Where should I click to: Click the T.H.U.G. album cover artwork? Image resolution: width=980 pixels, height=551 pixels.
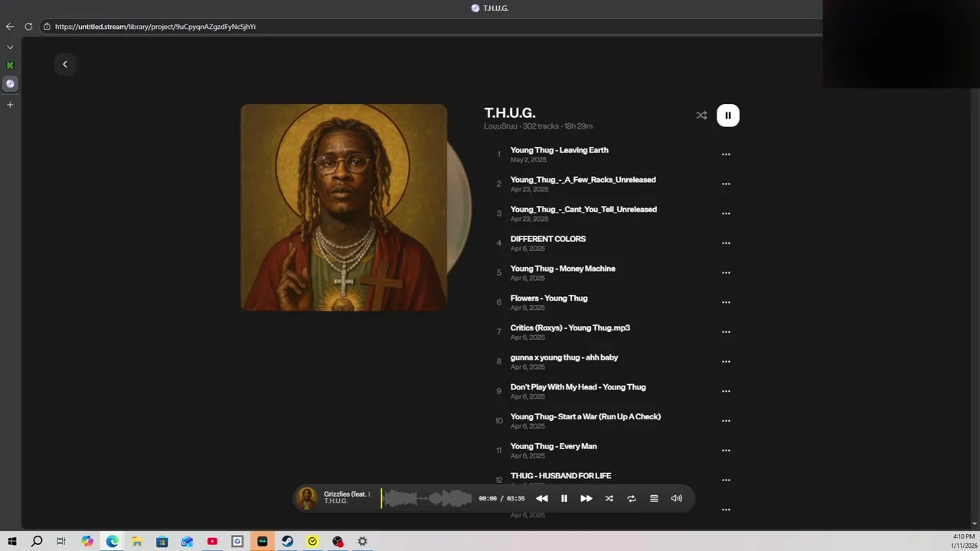(344, 207)
